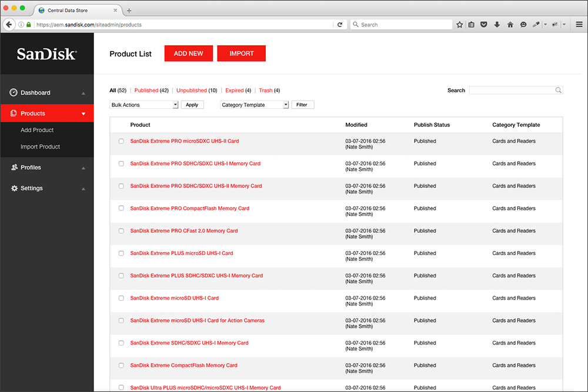Open the Firefox hamburger menu
This screenshot has width=588, height=392.
pos(579,25)
